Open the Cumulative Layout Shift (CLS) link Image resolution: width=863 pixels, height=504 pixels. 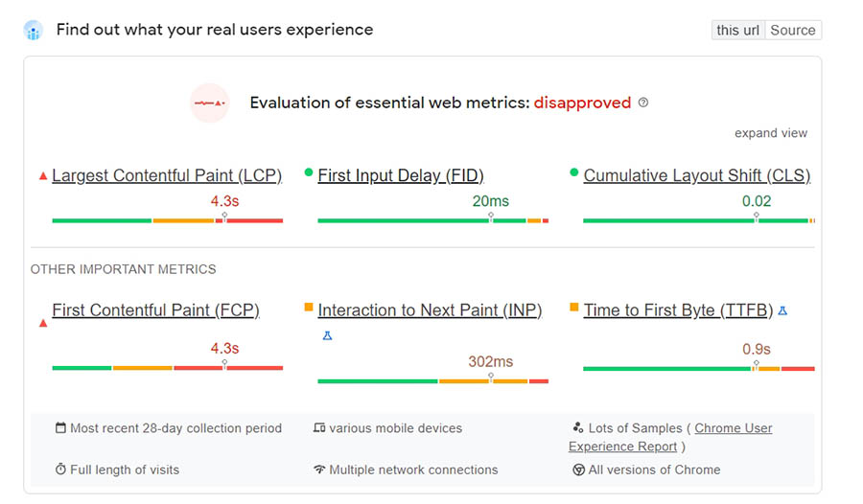(696, 175)
